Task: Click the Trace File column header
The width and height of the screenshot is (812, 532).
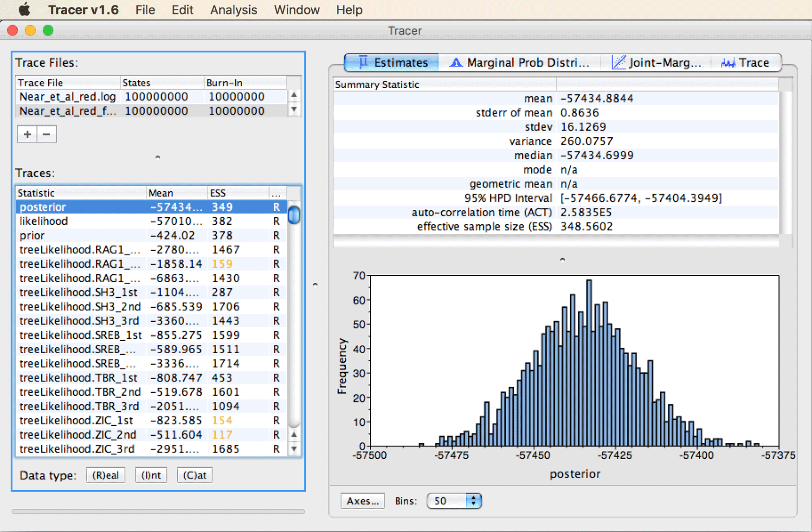Action: tap(68, 83)
